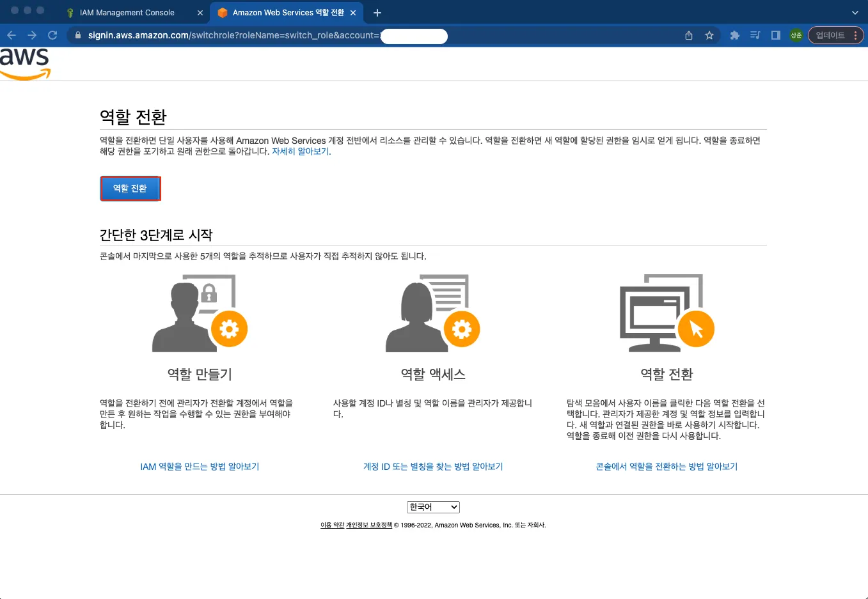
Task: Select the Amazon Web Services 역할 전환 tab
Action: (x=288, y=13)
